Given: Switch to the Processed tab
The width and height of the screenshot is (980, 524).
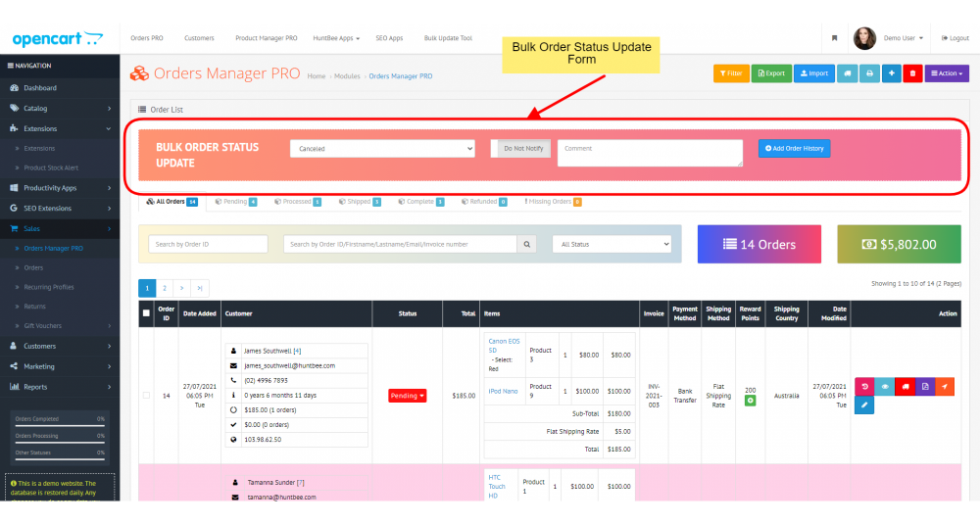Looking at the screenshot, I should [x=298, y=202].
